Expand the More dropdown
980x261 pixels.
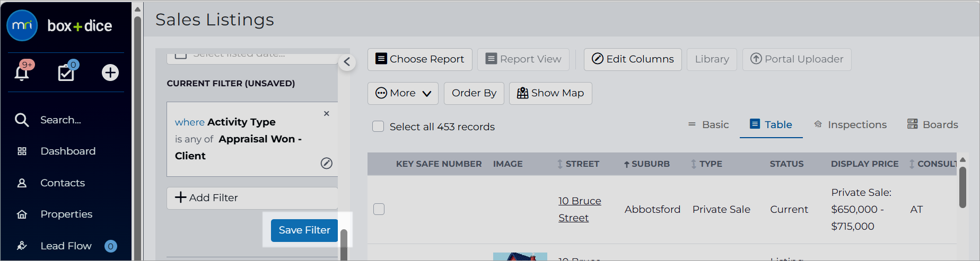pyautogui.click(x=403, y=93)
